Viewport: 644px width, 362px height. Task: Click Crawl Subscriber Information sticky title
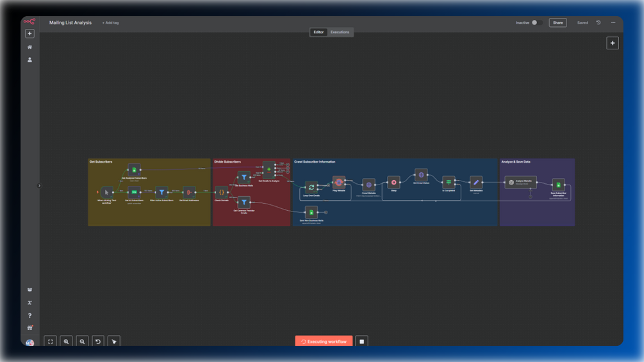point(315,161)
